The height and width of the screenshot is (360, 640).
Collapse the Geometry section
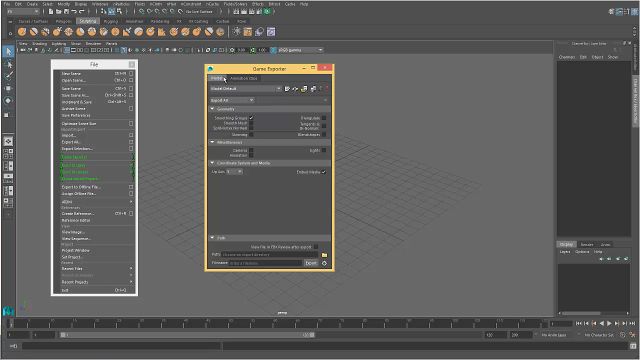point(212,109)
